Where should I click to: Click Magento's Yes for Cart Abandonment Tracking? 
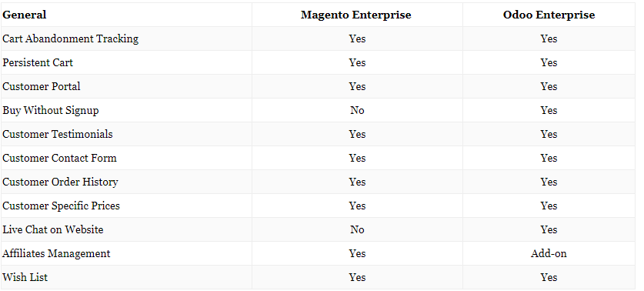coord(357,38)
